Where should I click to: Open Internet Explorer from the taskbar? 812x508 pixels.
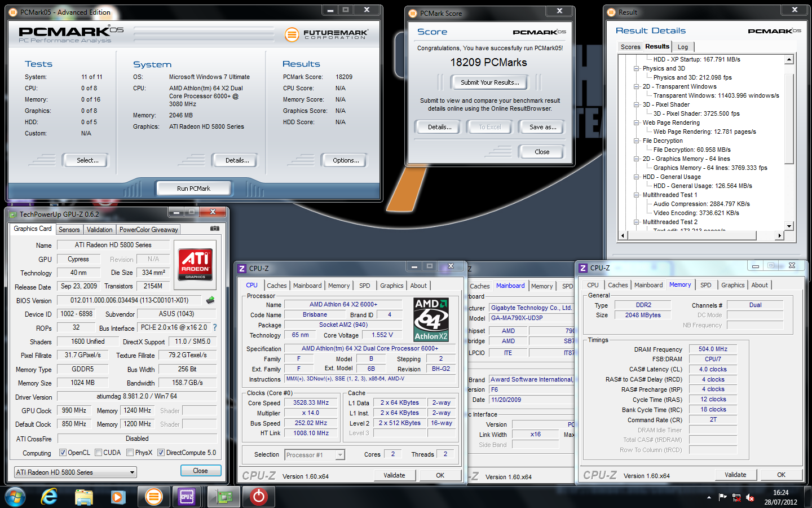click(49, 497)
